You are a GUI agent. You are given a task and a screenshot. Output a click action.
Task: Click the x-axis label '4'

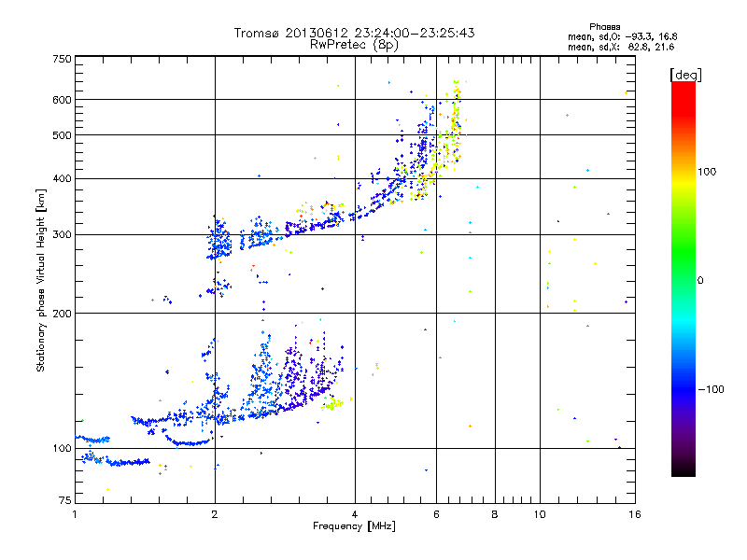pyautogui.click(x=355, y=514)
